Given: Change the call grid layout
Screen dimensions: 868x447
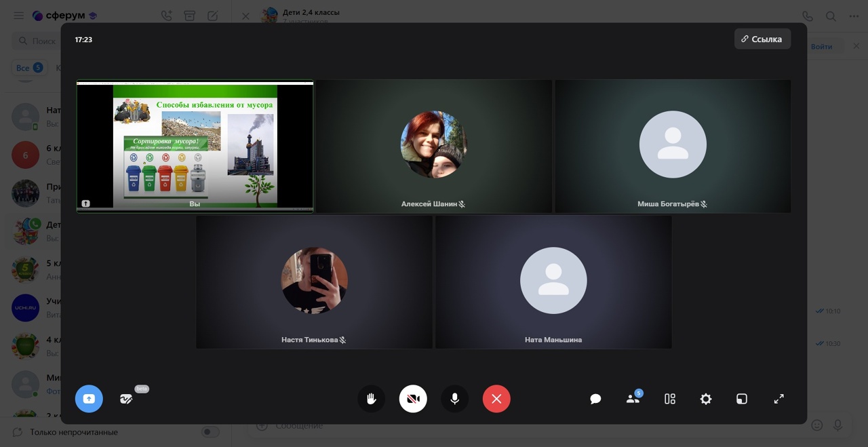Looking at the screenshot, I should coord(670,399).
